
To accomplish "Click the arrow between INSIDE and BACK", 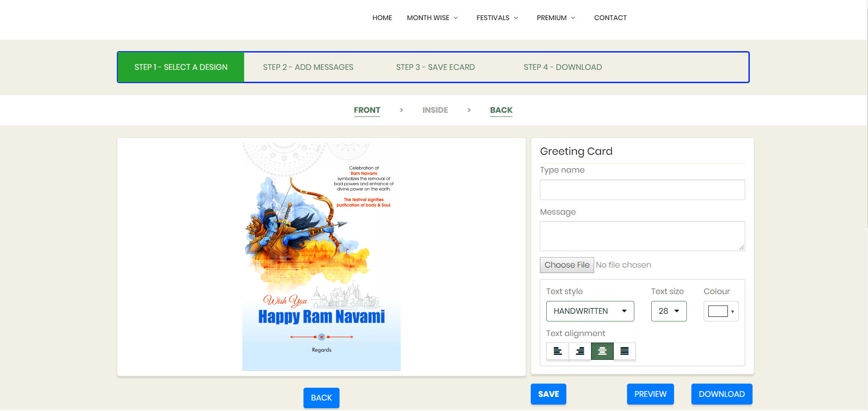I will pos(469,110).
